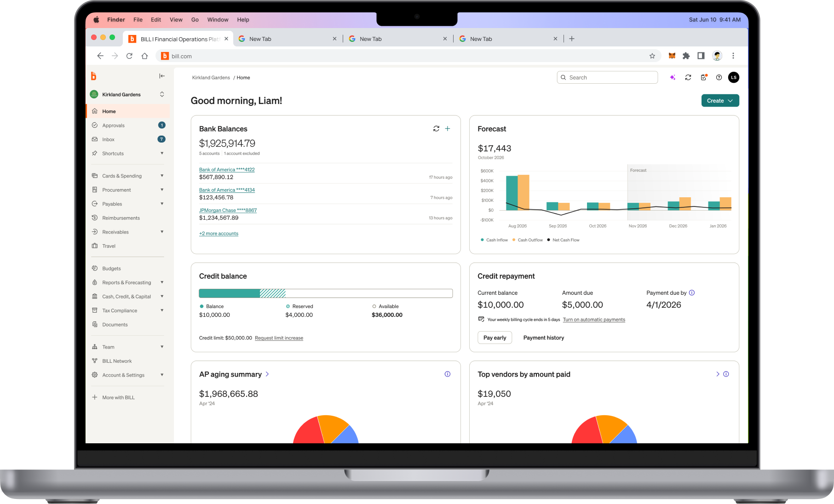834x504 pixels.
Task: Open the Inbox with 7 notifications
Action: click(109, 139)
